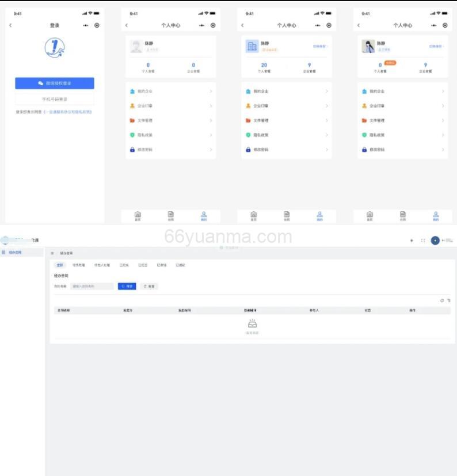Click the blue 搜索 search button
457x476 pixels.
(127, 286)
